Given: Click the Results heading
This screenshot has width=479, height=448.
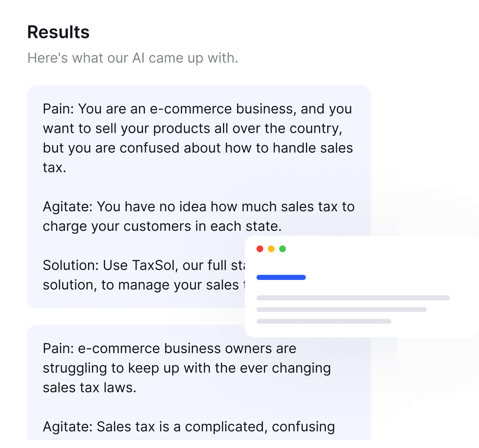Looking at the screenshot, I should click(58, 32).
